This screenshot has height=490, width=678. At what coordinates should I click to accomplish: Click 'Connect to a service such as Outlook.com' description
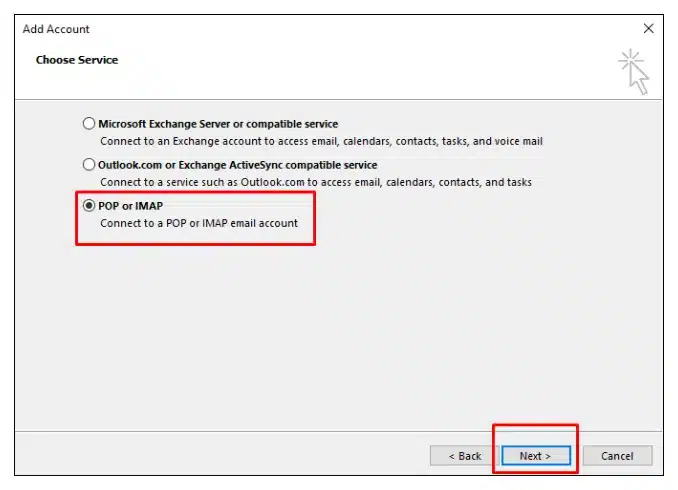click(x=316, y=183)
